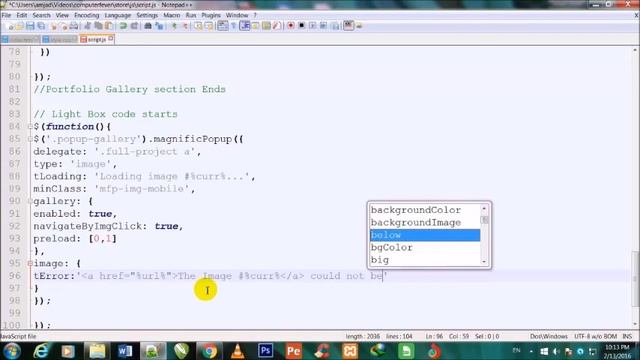
Task: Close the script.js tab
Action: click(111, 38)
